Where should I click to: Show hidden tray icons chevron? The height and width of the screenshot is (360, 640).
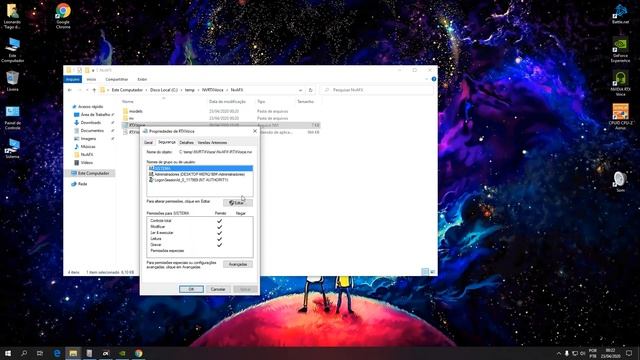pyautogui.click(x=559, y=353)
